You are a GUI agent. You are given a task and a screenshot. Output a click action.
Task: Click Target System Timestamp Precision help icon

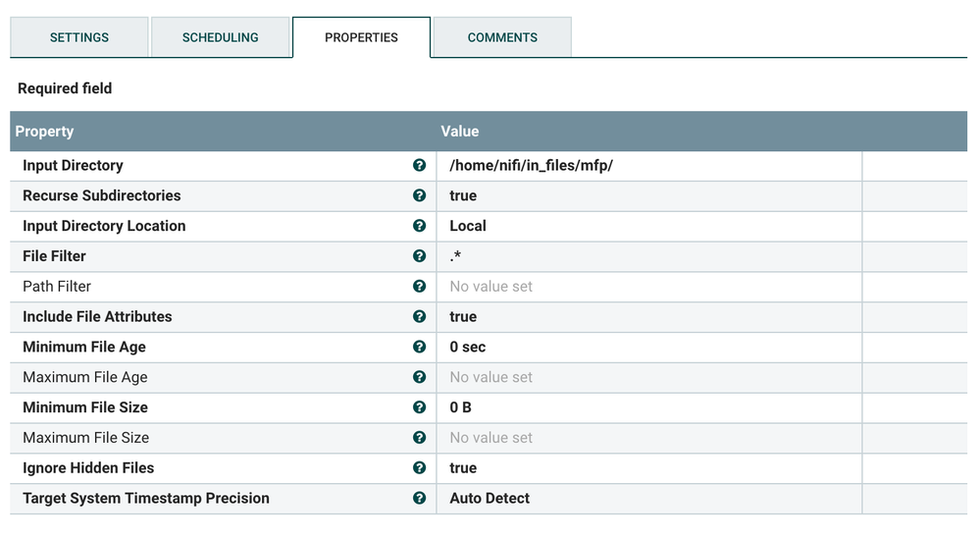click(420, 498)
